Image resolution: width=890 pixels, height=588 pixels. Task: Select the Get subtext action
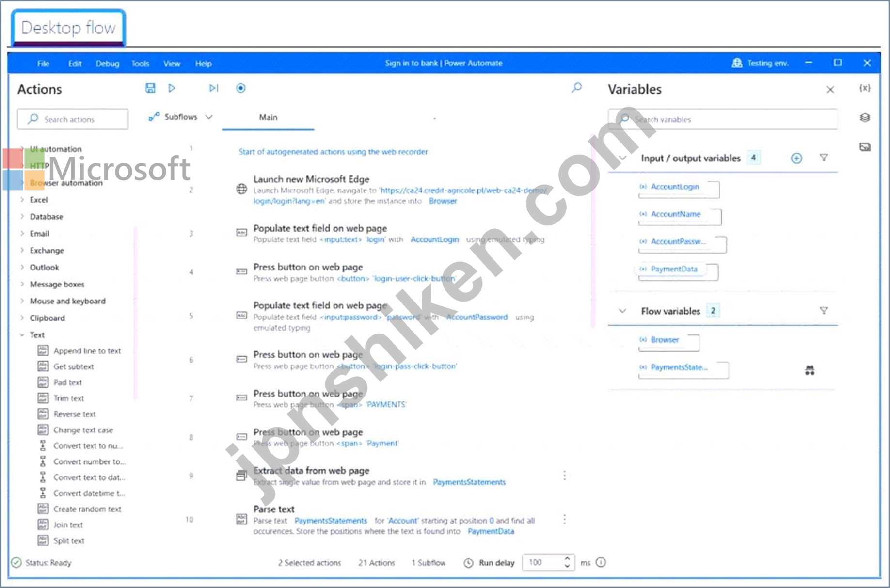pos(66,366)
